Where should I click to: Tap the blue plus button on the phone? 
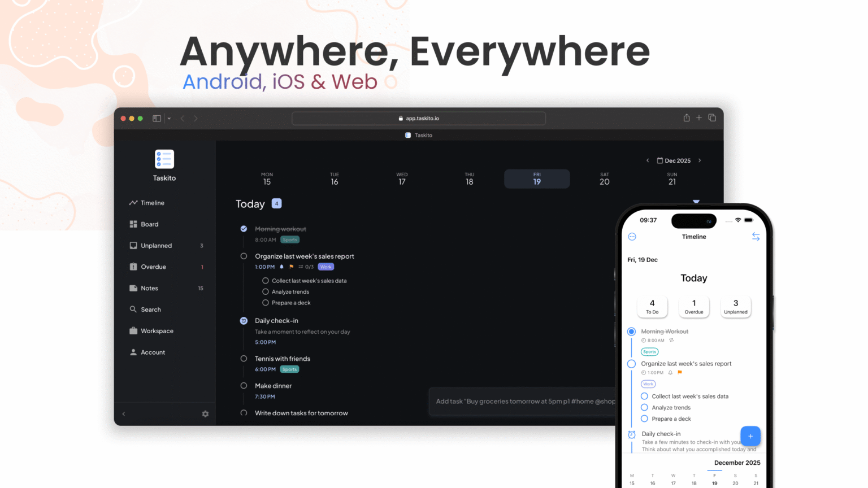pos(750,435)
